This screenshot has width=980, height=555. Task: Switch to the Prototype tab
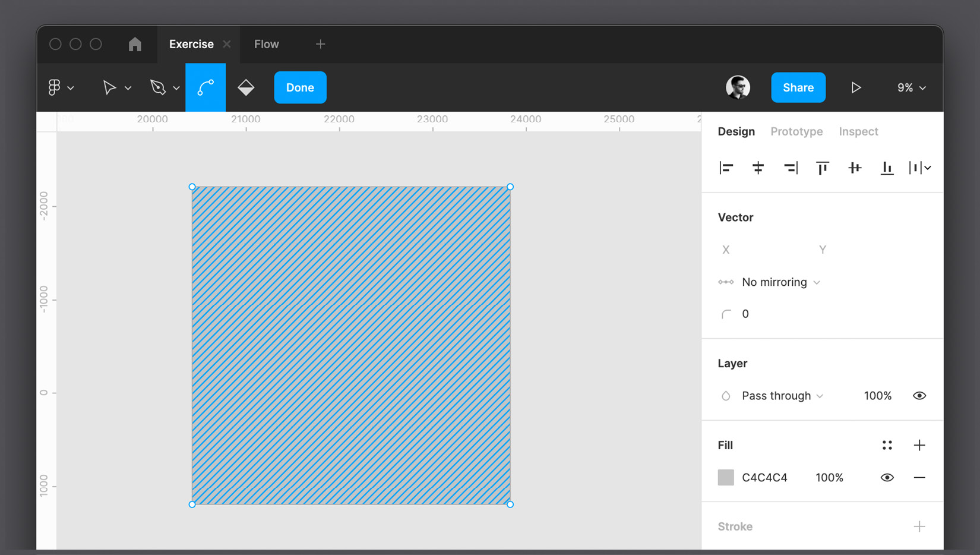(x=796, y=131)
